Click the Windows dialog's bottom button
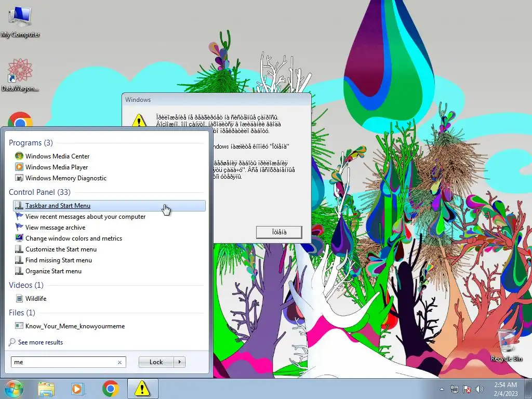The image size is (532, 399). [279, 232]
